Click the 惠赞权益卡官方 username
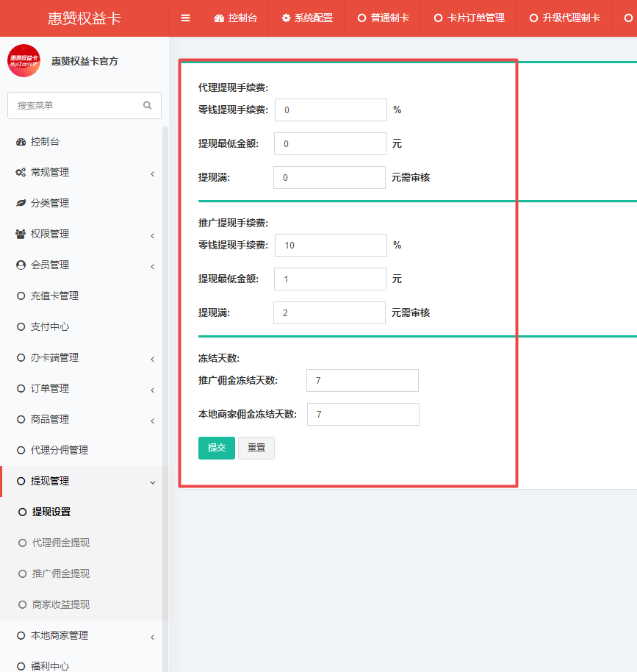 [84, 61]
